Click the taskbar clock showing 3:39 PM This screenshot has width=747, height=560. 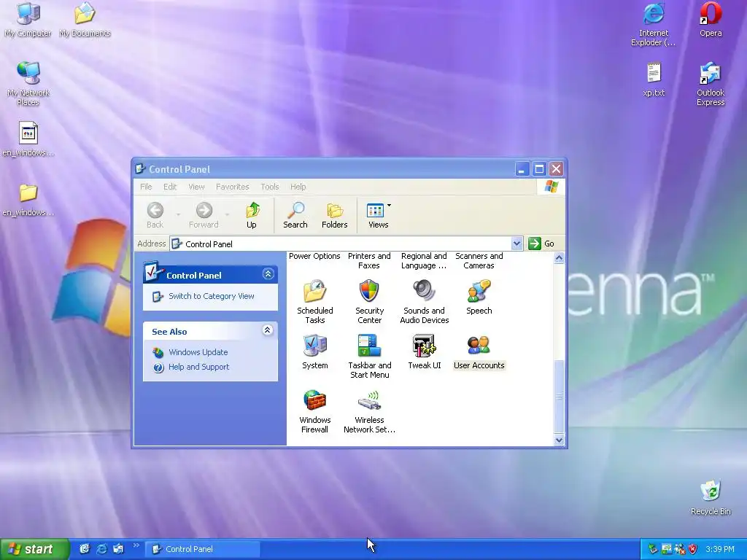720,549
